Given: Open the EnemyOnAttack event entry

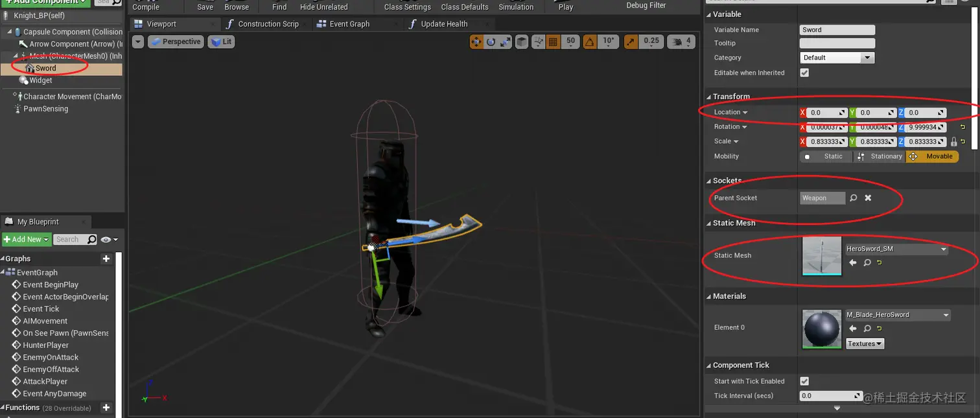Looking at the screenshot, I should pos(51,357).
